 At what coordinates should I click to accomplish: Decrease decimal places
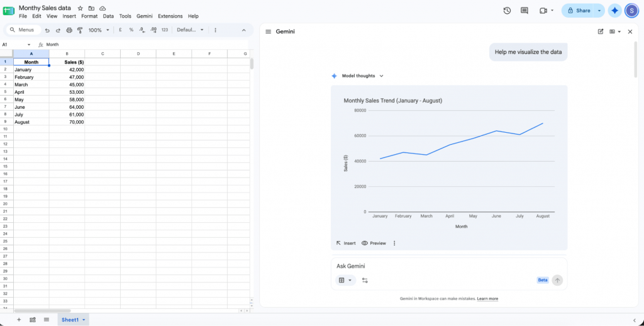coord(142,30)
